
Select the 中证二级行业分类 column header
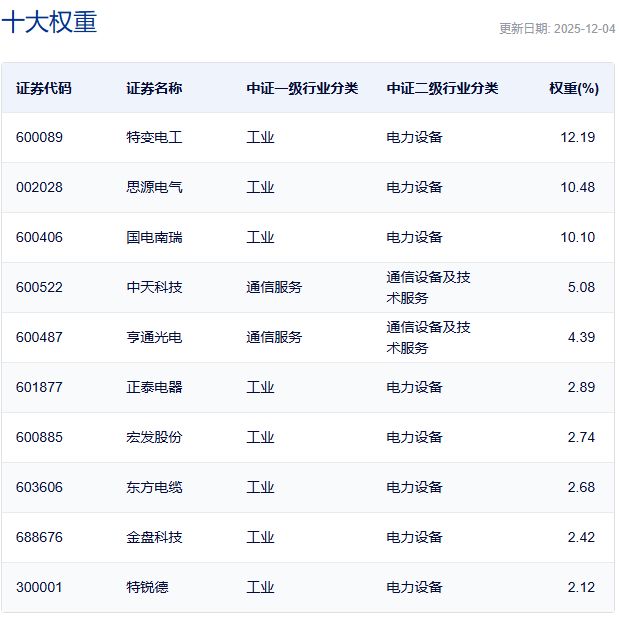pos(442,88)
